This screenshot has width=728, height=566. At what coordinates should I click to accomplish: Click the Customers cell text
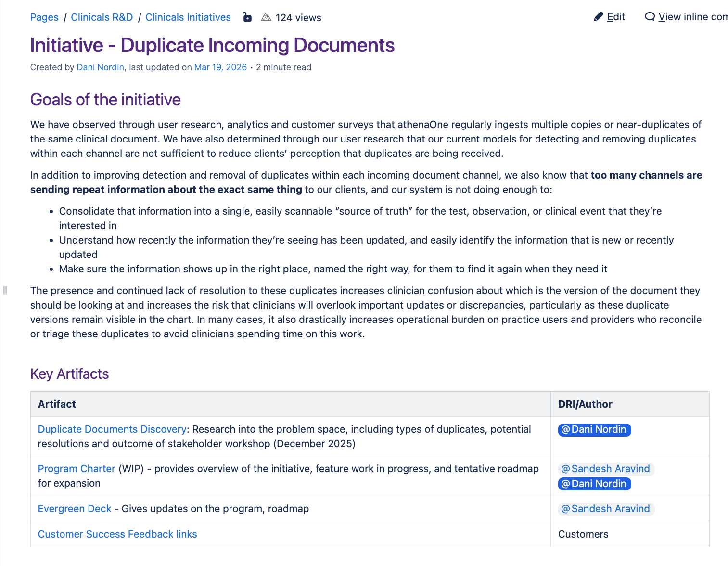[583, 534]
